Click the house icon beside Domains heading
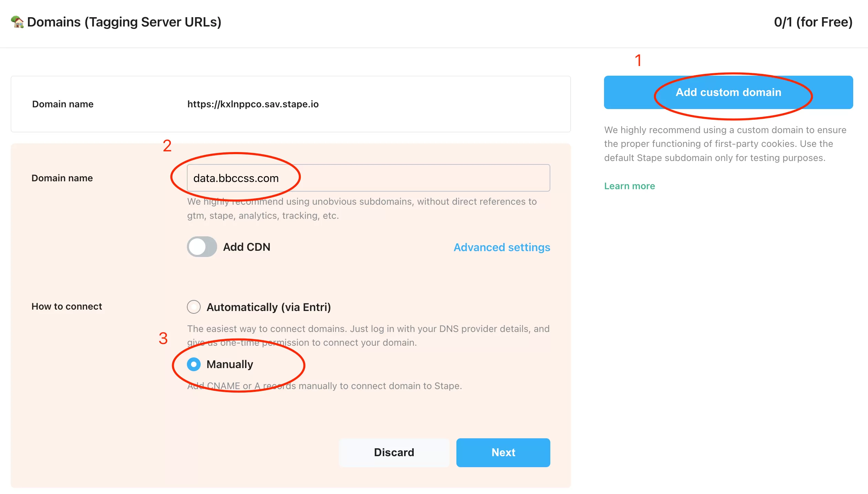The width and height of the screenshot is (868, 494). [17, 22]
